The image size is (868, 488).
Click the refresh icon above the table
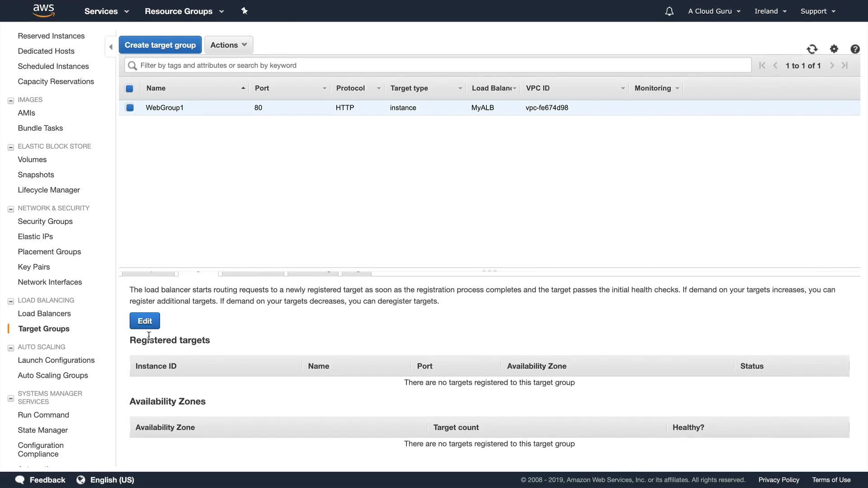(812, 49)
